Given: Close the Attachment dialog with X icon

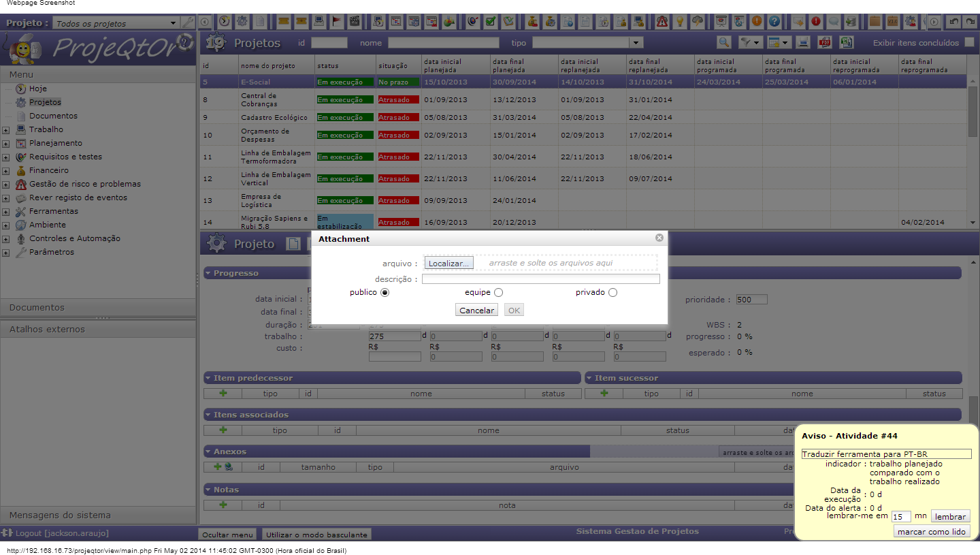Looking at the screenshot, I should (659, 238).
